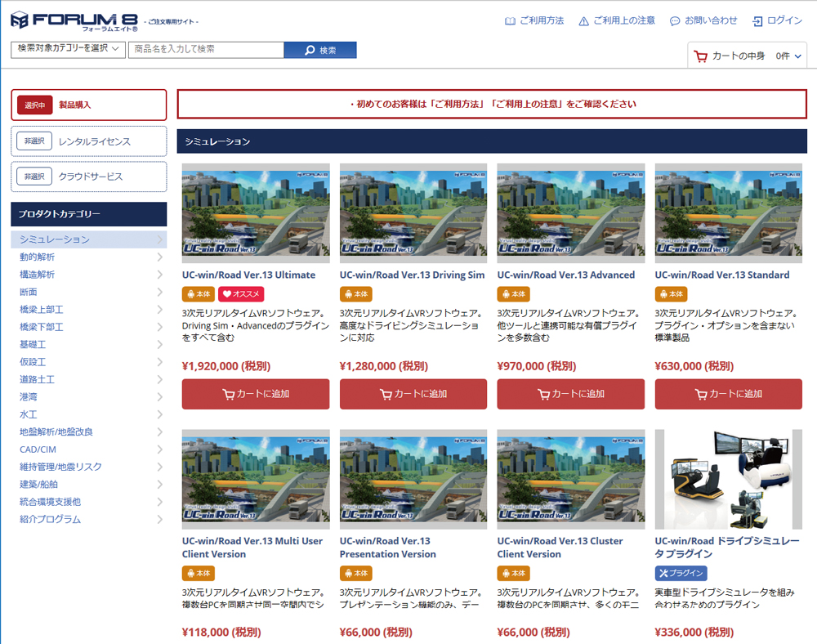
Task: Expand the 橋梁上部工 category chevron
Action: click(x=160, y=310)
